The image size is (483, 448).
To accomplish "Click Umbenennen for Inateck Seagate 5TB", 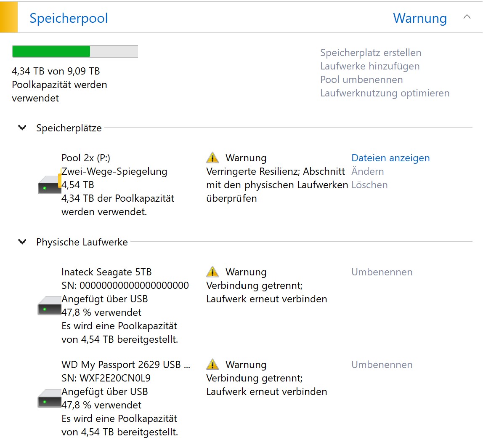I will [382, 272].
